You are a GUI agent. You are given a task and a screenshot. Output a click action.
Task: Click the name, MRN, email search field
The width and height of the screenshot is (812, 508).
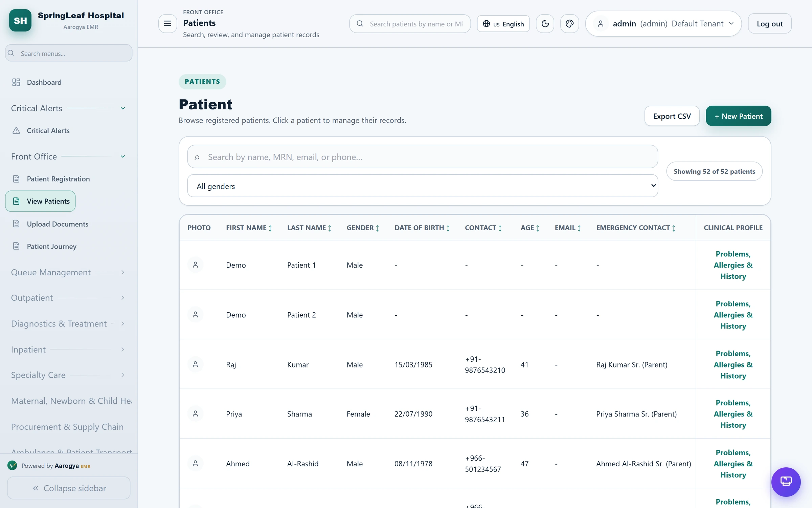coord(423,157)
